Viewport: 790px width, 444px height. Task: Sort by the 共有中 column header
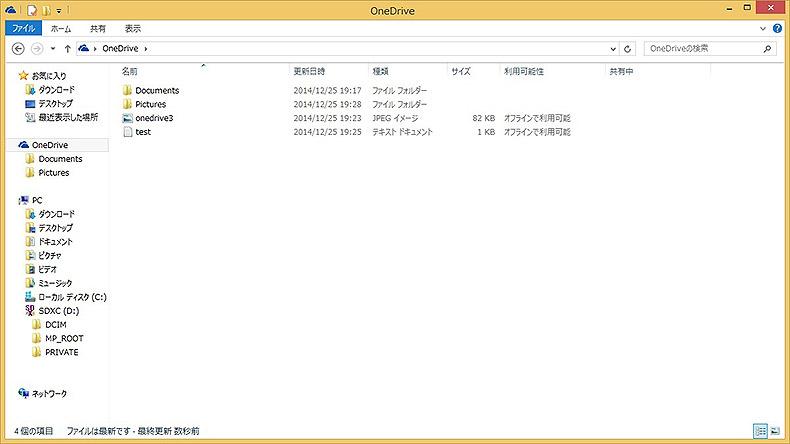(x=621, y=72)
